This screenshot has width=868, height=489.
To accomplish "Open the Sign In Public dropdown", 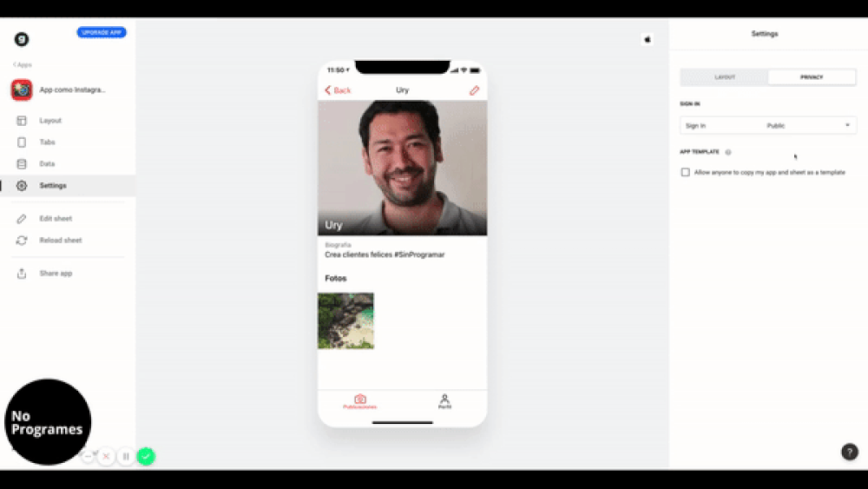I will point(768,126).
